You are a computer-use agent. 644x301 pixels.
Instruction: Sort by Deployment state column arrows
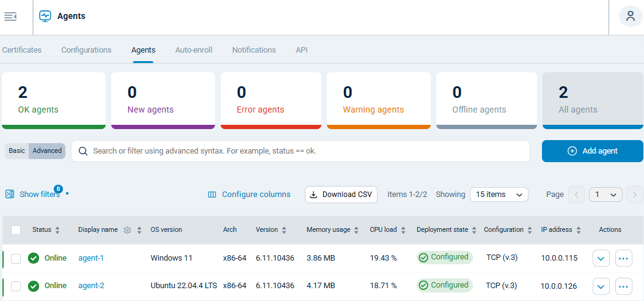point(474,230)
